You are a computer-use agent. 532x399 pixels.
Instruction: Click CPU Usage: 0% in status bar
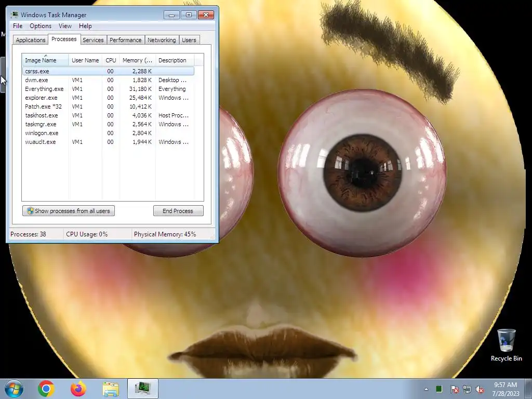click(x=87, y=234)
